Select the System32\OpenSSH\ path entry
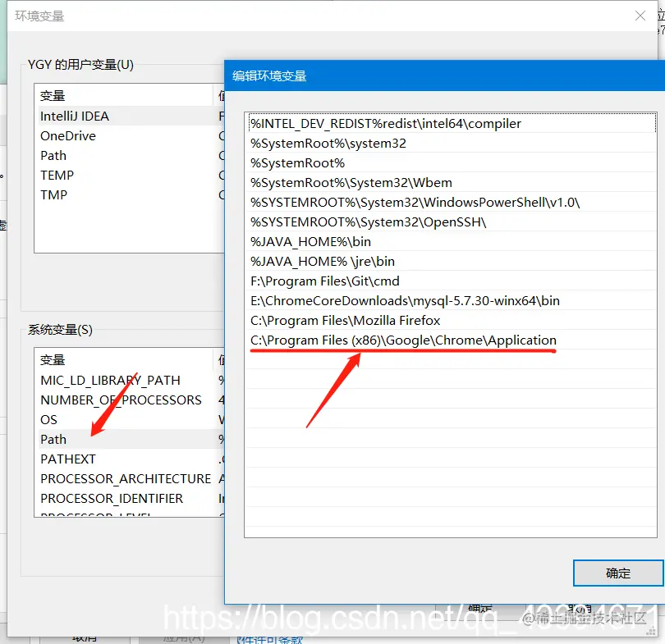Viewport: 665px width, 644px height. (x=451, y=222)
